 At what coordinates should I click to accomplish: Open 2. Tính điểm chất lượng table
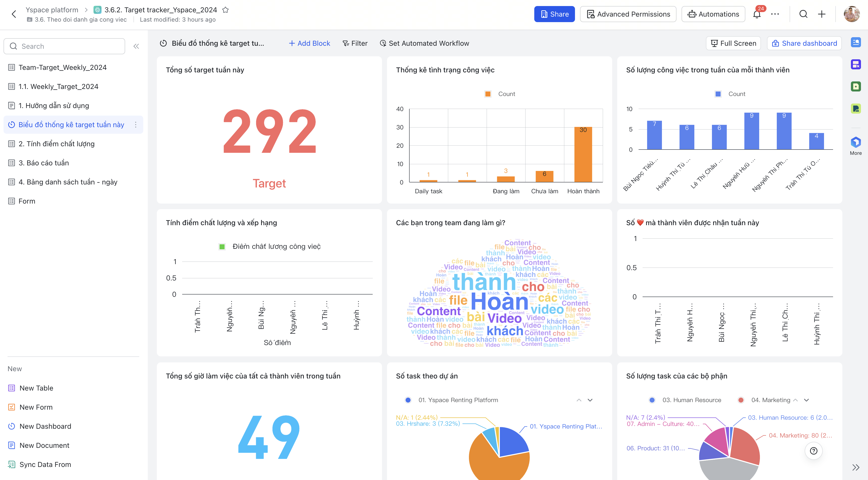coord(73,144)
